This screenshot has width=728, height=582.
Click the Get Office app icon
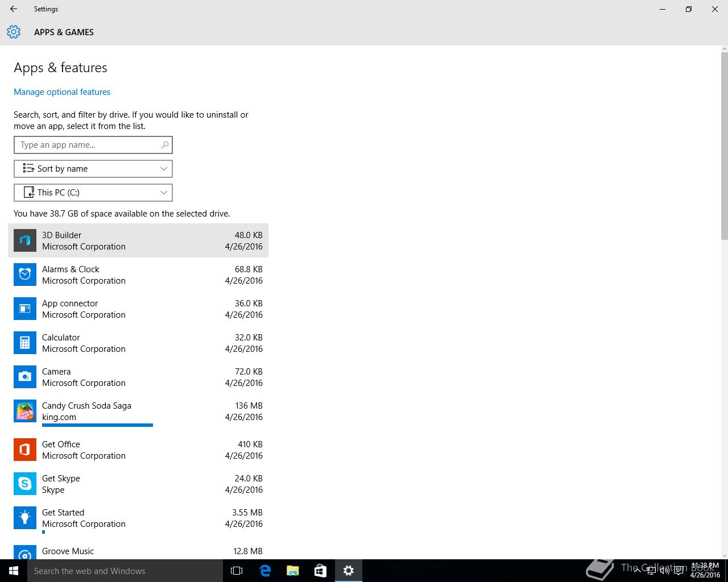(x=25, y=450)
